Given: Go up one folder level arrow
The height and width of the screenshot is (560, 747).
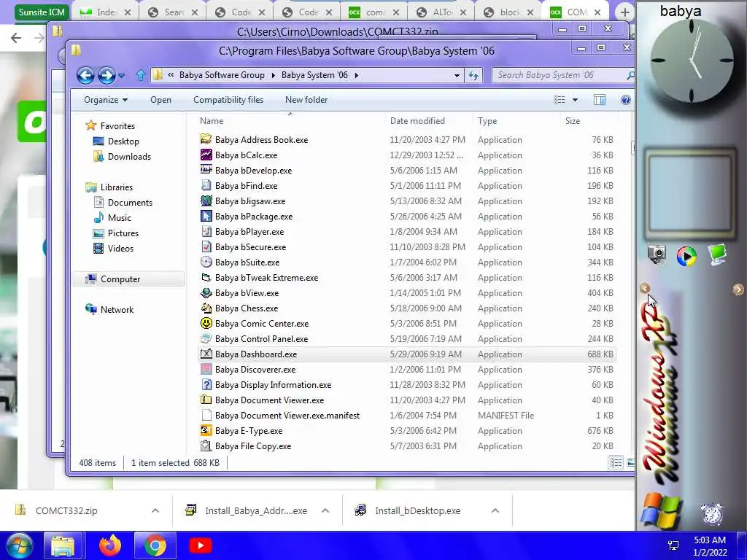Looking at the screenshot, I should click(x=141, y=75).
